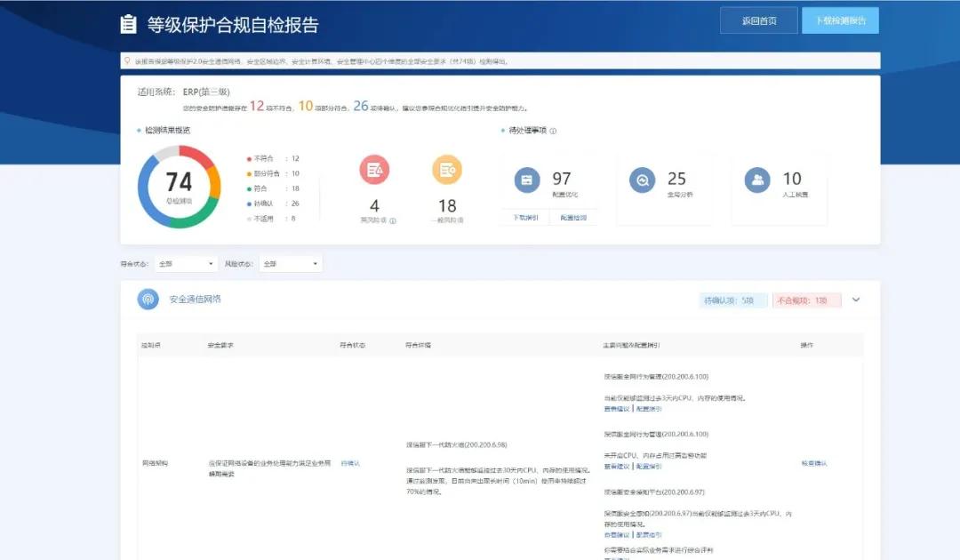Image resolution: width=960 pixels, height=560 pixels.
Task: Click the 下载检测报告 button
Action: coord(841,20)
